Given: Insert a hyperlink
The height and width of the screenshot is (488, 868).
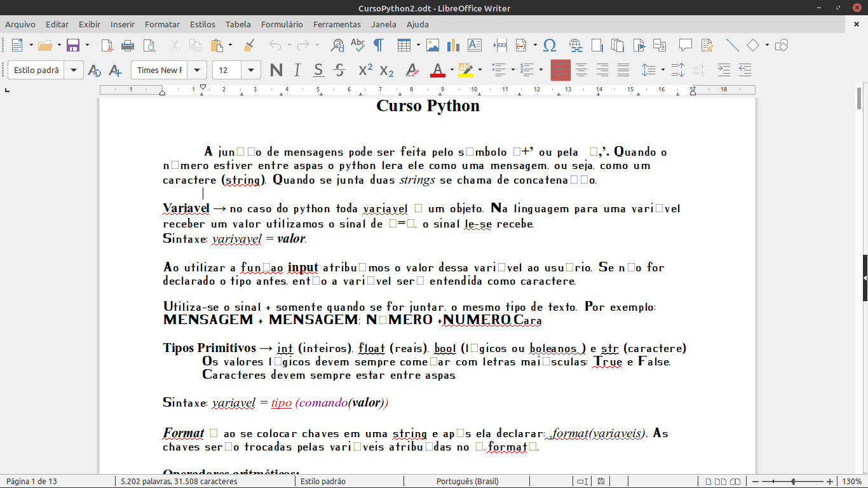Looking at the screenshot, I should pos(576,45).
